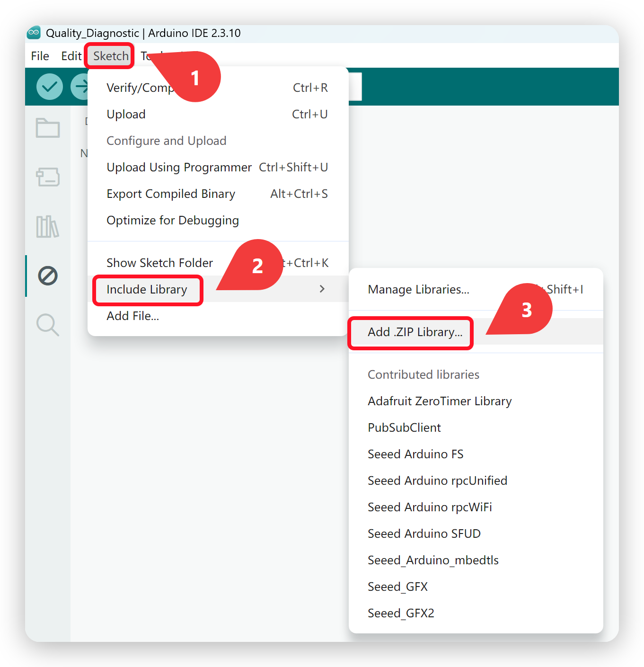644x667 pixels.
Task: Include the Seeed_GFX2 library
Action: [x=476, y=613]
